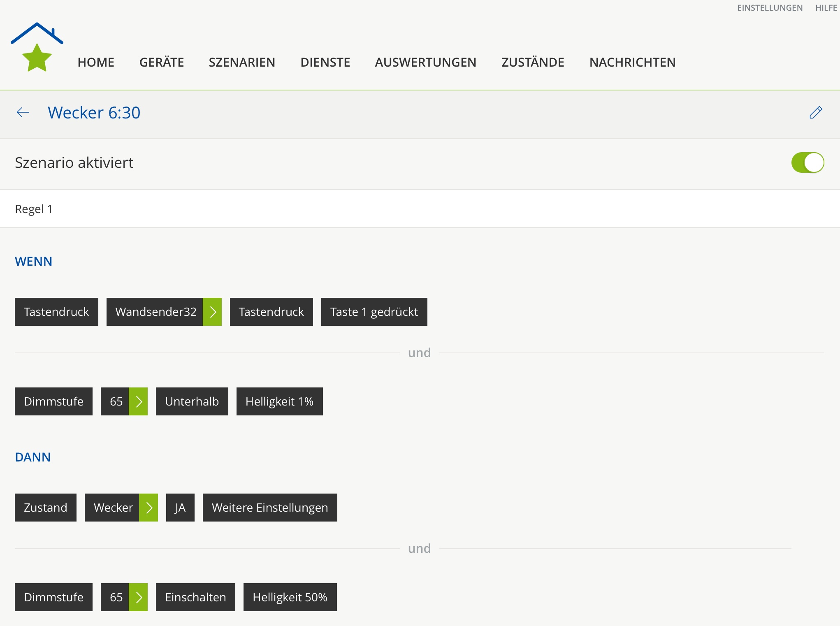
Task: Expand the Wecker chevron arrow
Action: 149,508
